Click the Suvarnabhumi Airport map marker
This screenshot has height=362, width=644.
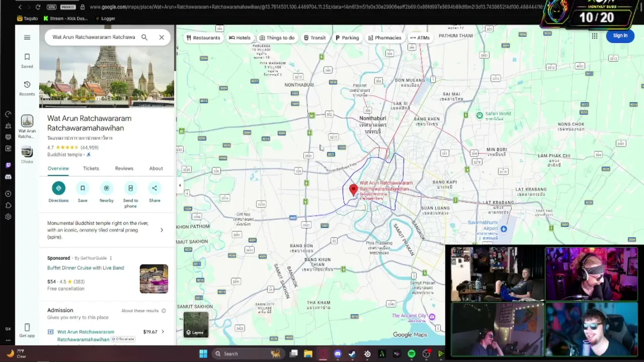pyautogui.click(x=504, y=229)
